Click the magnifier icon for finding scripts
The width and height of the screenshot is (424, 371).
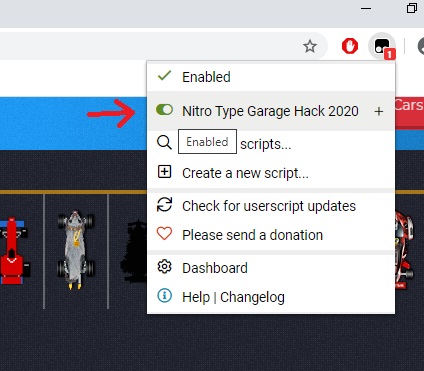[164, 143]
